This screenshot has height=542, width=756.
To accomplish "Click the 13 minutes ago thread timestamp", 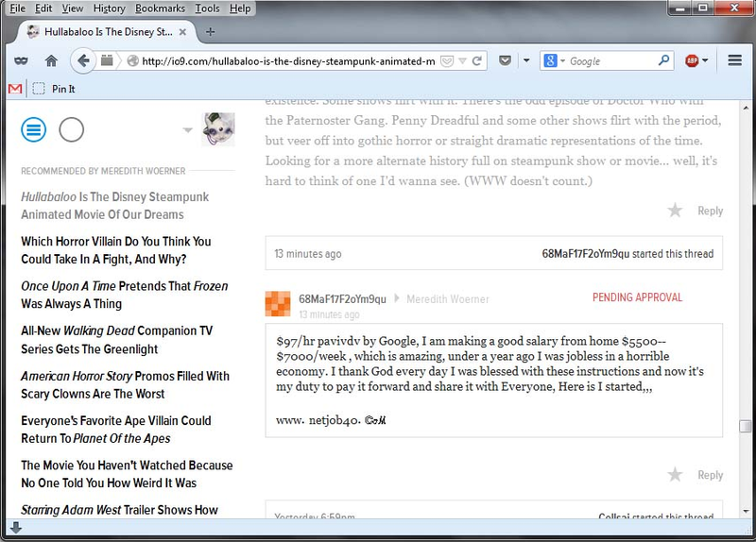I will click(x=308, y=253).
